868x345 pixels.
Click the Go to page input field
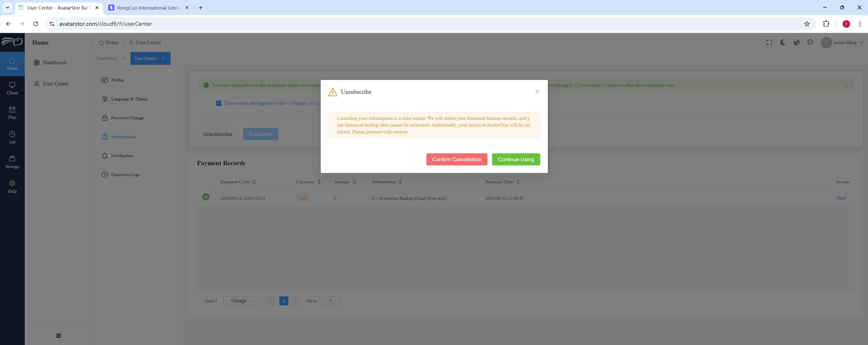(x=330, y=301)
